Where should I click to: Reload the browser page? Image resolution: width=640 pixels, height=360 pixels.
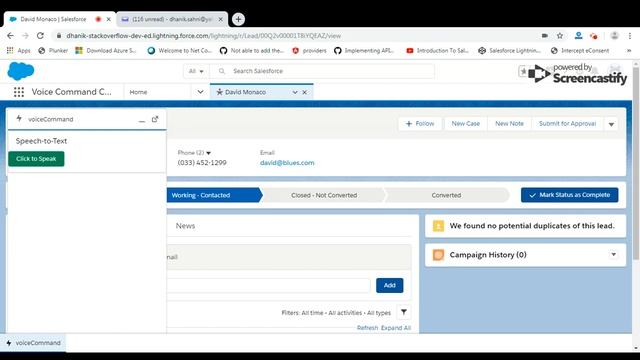40,36
